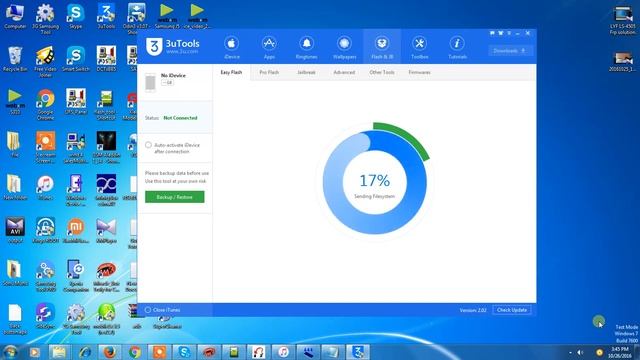Switch to the Pro Flash tab
This screenshot has height=360, width=640.
coord(269,72)
